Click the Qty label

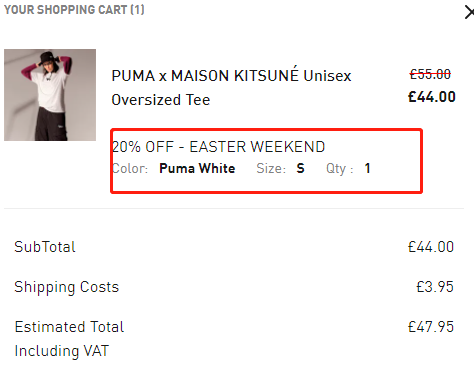[339, 169]
